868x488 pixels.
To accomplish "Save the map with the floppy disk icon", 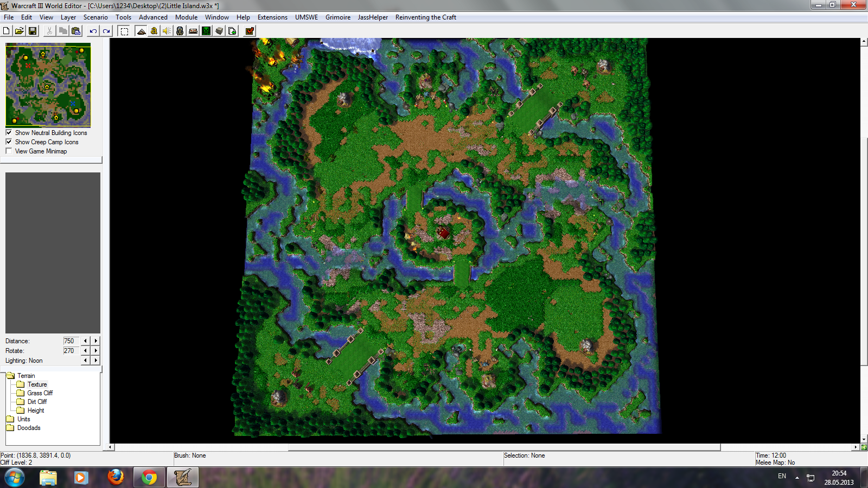I will [x=33, y=31].
